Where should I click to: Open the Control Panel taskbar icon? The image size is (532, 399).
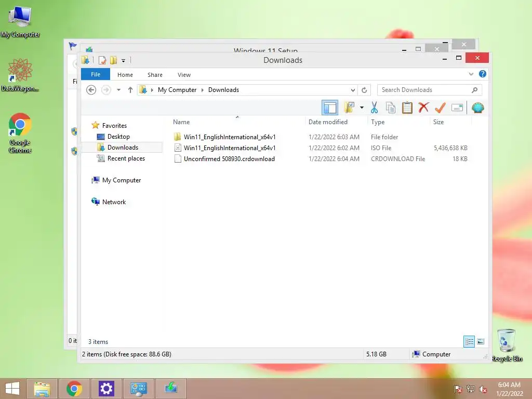pyautogui.click(x=138, y=389)
